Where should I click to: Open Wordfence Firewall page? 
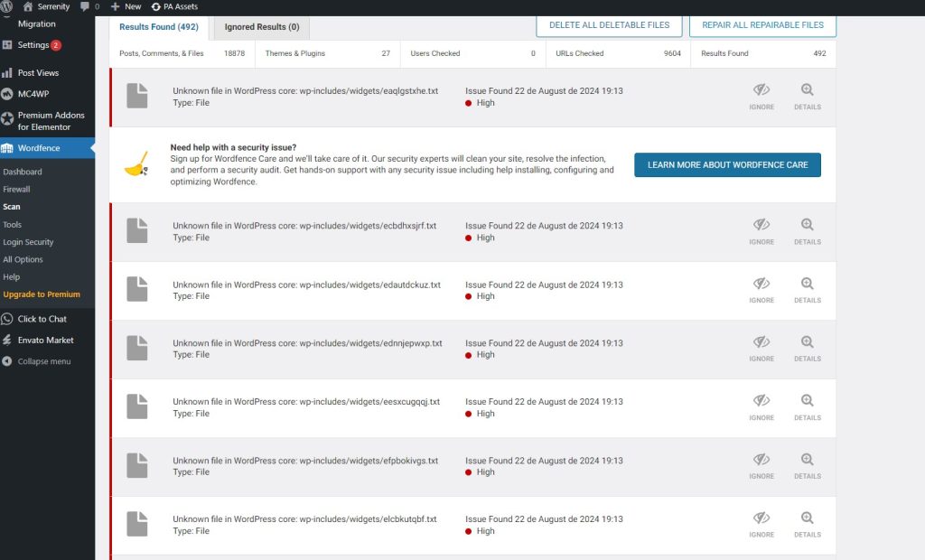click(16, 190)
